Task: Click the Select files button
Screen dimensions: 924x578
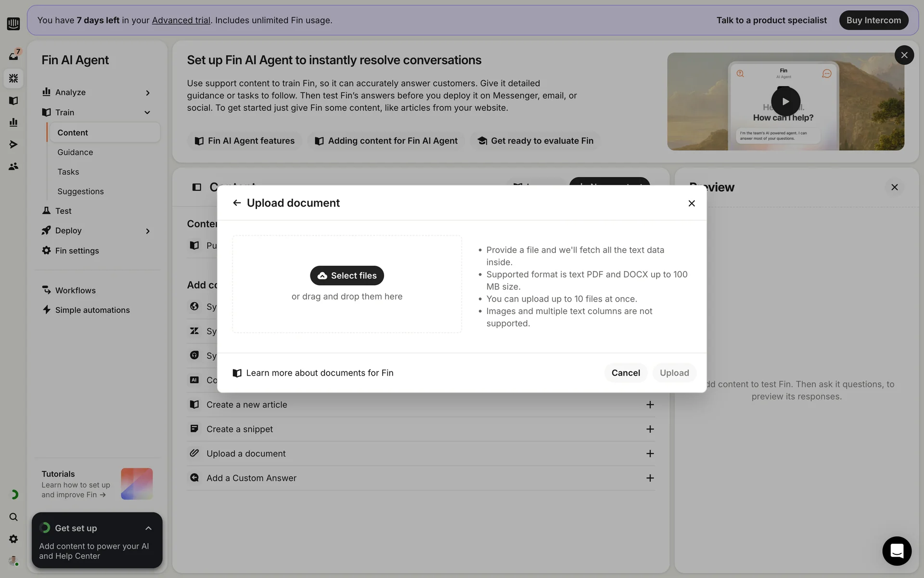Action: [346, 276]
